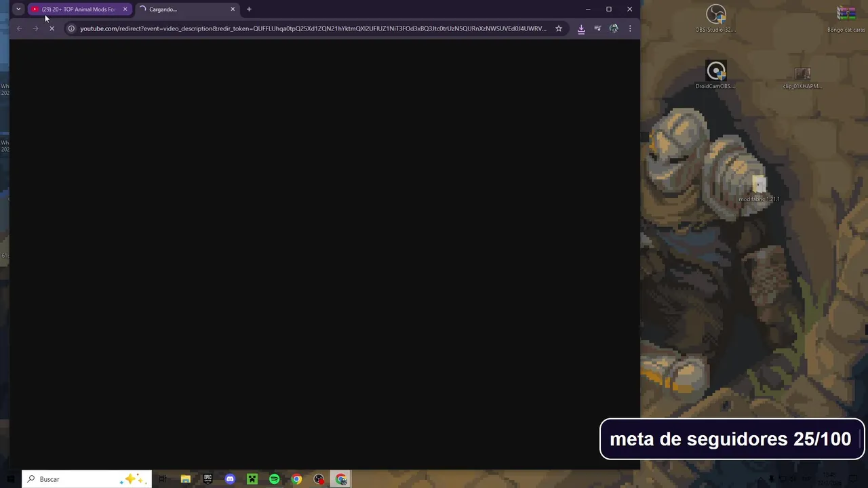Open Google Chrome from the taskbar
Screen dimensions: 868x488
[297, 479]
